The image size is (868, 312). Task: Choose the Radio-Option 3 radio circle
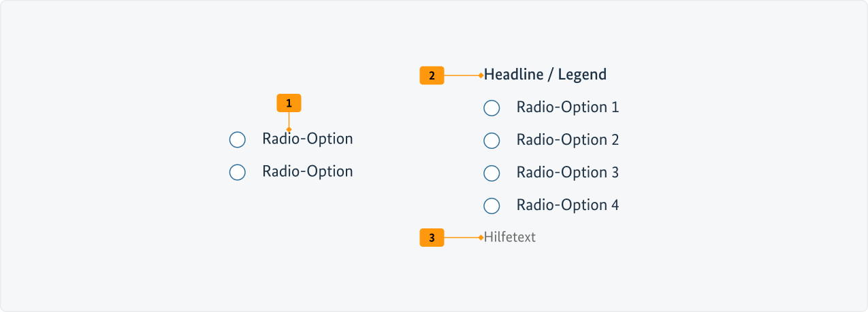pos(492,173)
